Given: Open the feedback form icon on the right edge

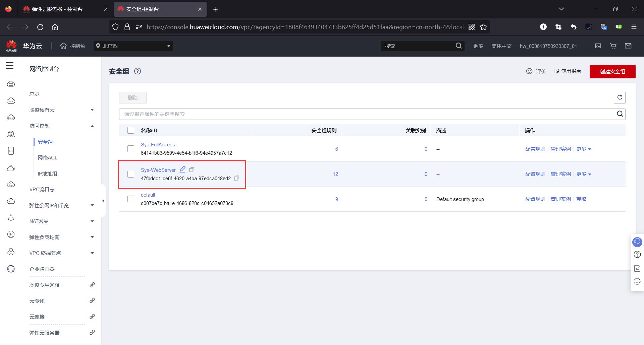Looking at the screenshot, I should (637, 268).
